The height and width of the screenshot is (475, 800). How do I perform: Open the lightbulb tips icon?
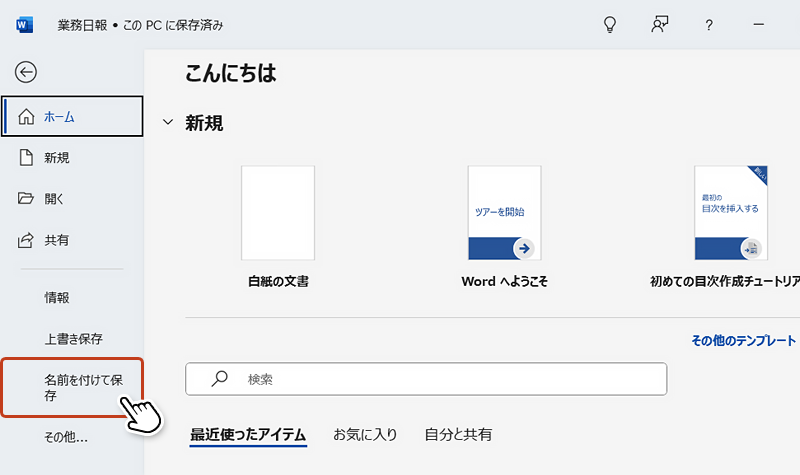click(610, 24)
